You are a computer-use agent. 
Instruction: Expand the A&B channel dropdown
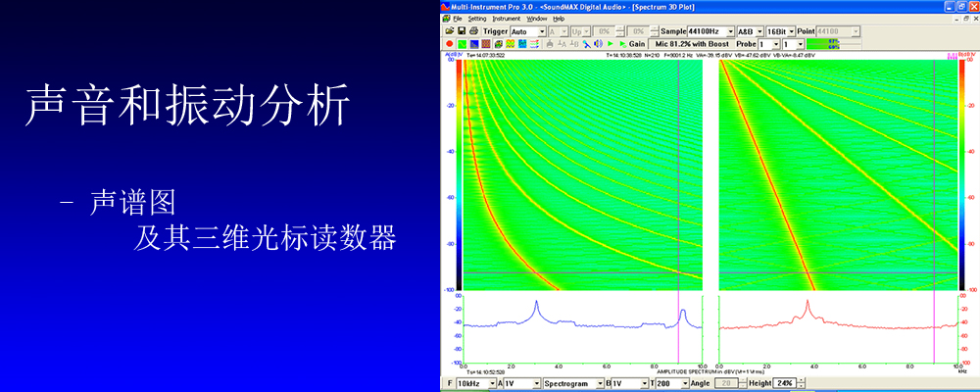[x=760, y=31]
